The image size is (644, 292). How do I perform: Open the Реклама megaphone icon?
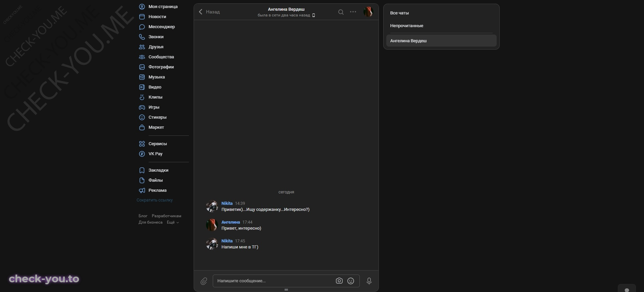tap(142, 190)
